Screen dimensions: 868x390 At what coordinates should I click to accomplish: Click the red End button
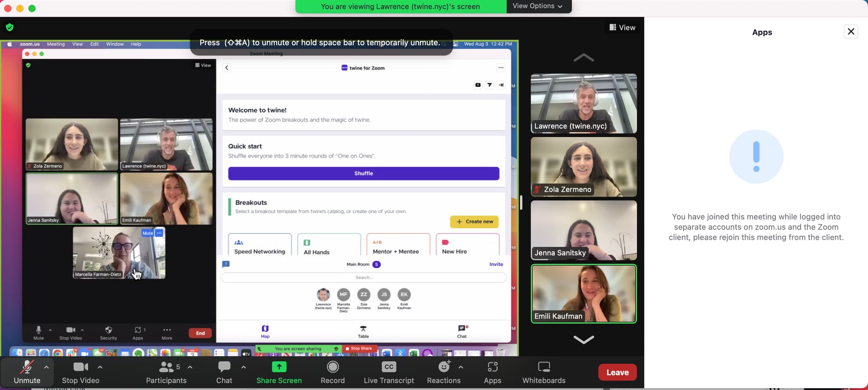(x=200, y=333)
